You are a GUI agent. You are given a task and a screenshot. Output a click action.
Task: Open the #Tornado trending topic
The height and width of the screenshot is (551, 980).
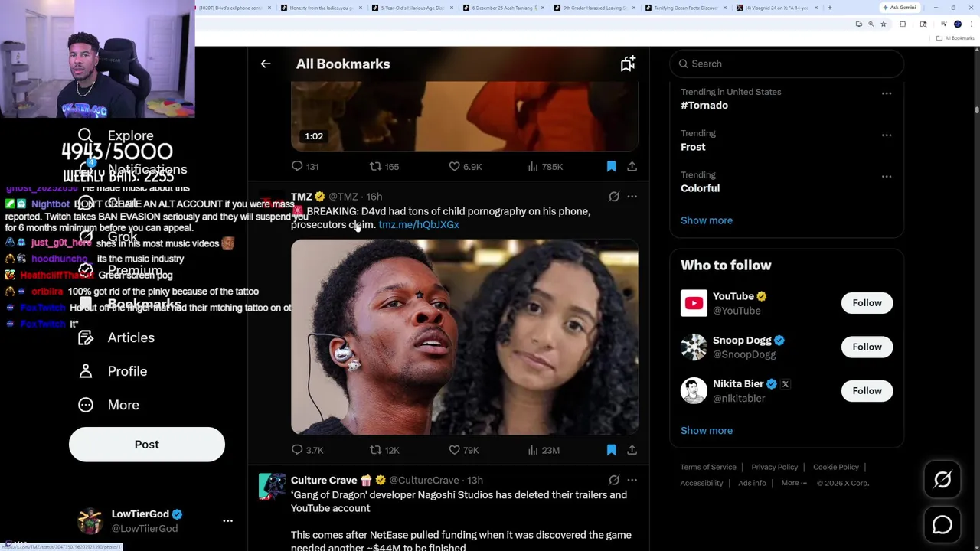coord(704,106)
